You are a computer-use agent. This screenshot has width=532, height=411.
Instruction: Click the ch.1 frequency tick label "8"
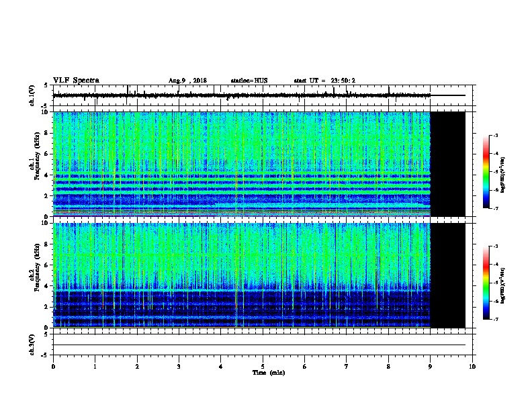(47, 133)
